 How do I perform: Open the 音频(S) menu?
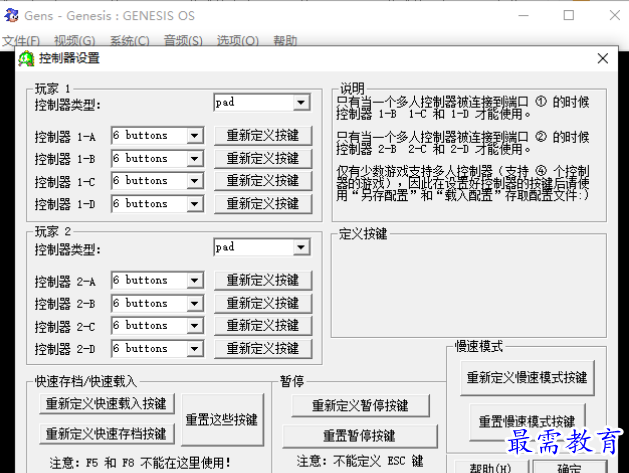[x=183, y=41]
